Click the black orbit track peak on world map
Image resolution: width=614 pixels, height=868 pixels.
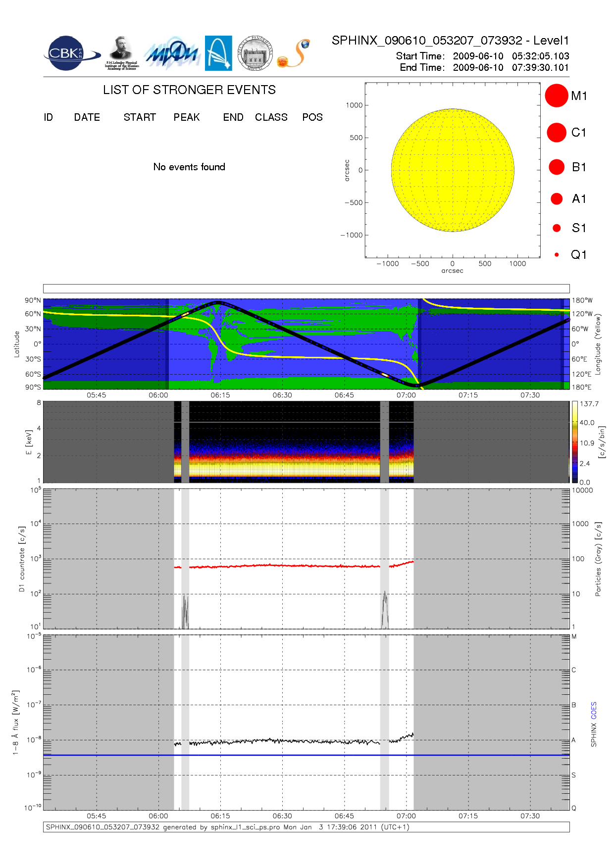[x=218, y=302]
